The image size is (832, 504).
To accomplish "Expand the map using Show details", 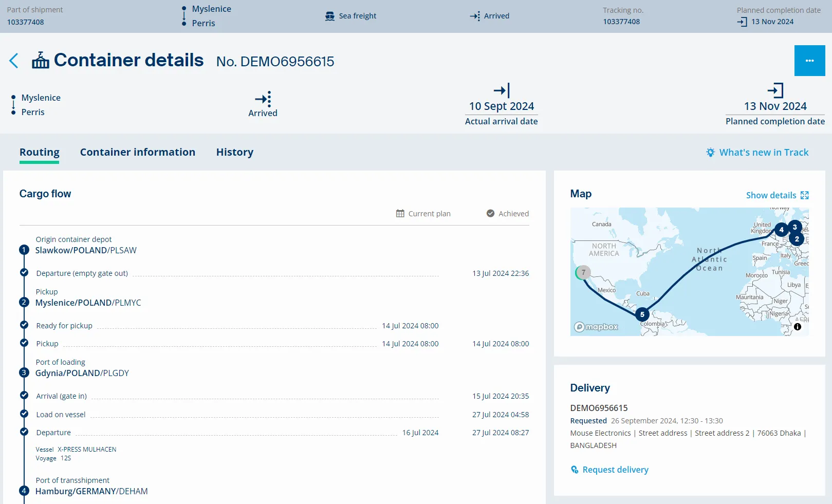I will tap(776, 195).
